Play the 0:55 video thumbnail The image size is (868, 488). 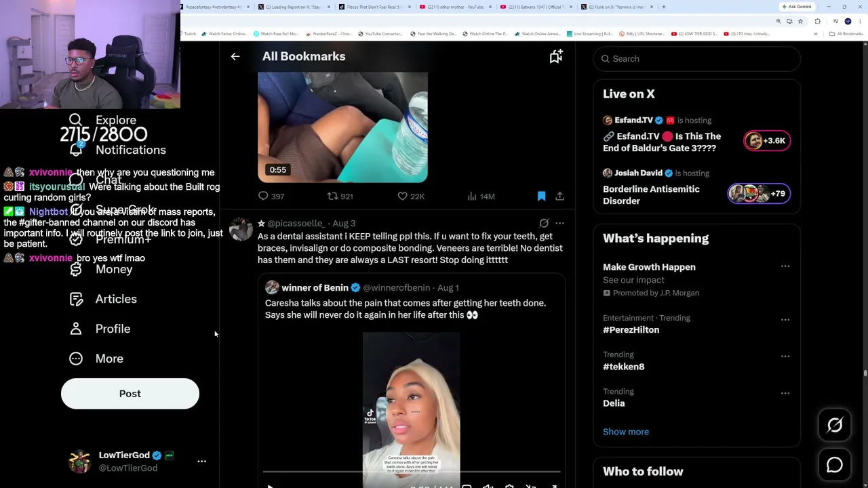(342, 127)
